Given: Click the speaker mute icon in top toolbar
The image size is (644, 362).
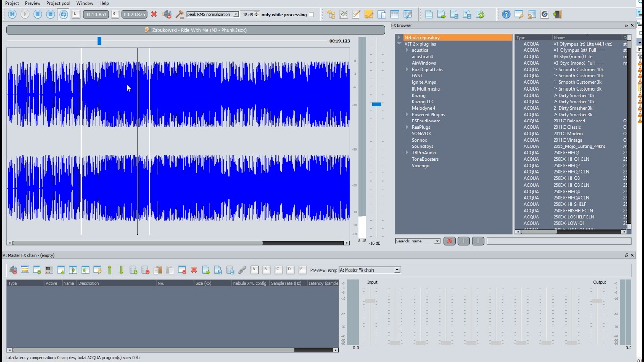Looking at the screenshot, I should [x=167, y=14].
